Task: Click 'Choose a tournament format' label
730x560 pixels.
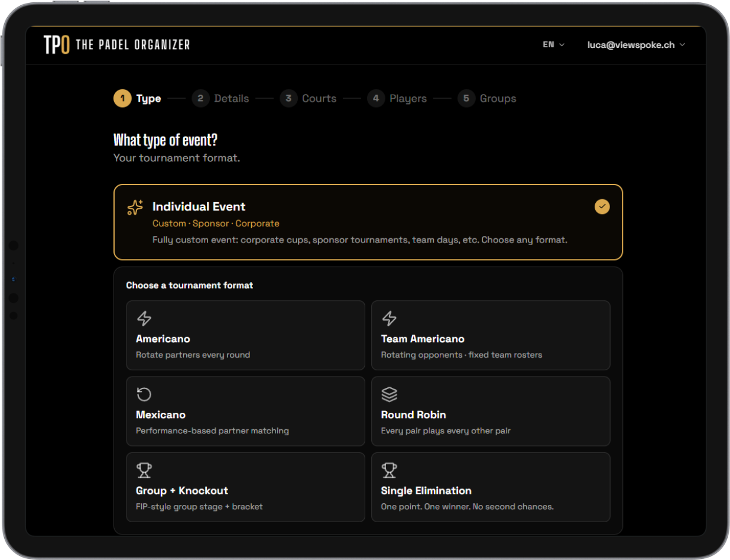Action: [190, 285]
